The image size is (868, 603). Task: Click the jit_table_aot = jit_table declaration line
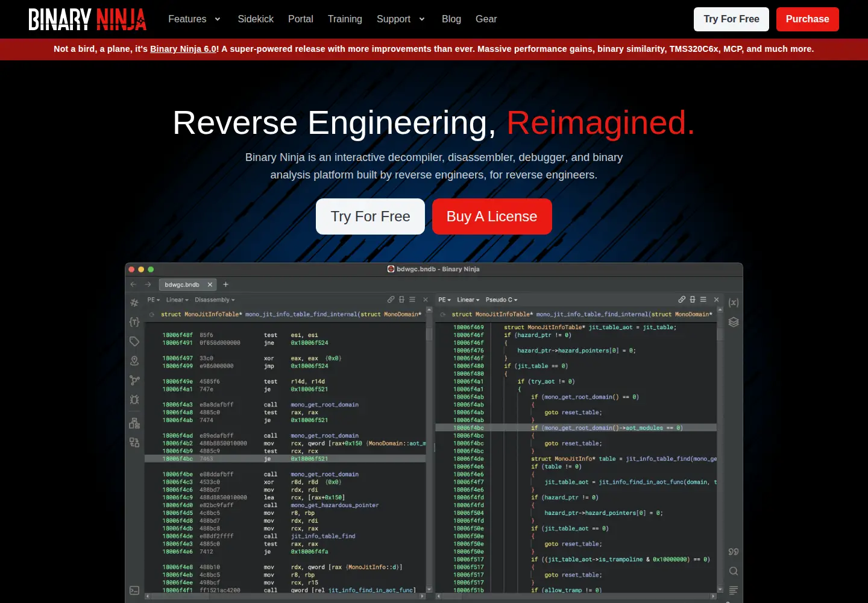click(590, 327)
